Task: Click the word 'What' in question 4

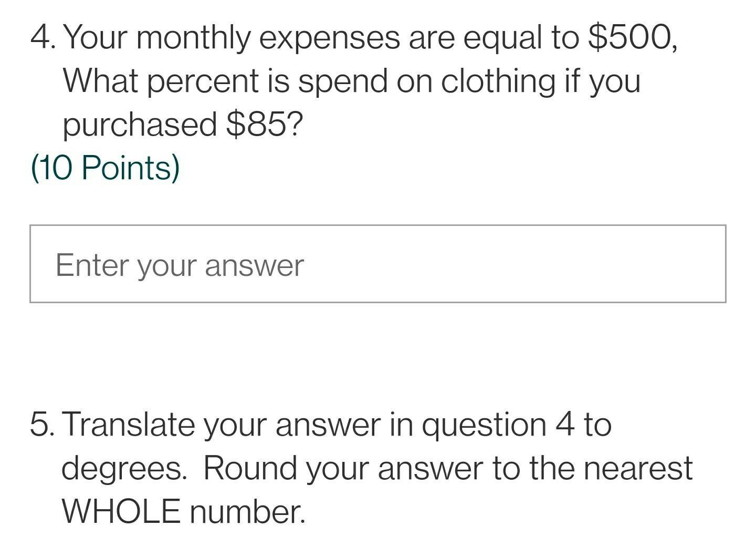Action: pos(101,82)
